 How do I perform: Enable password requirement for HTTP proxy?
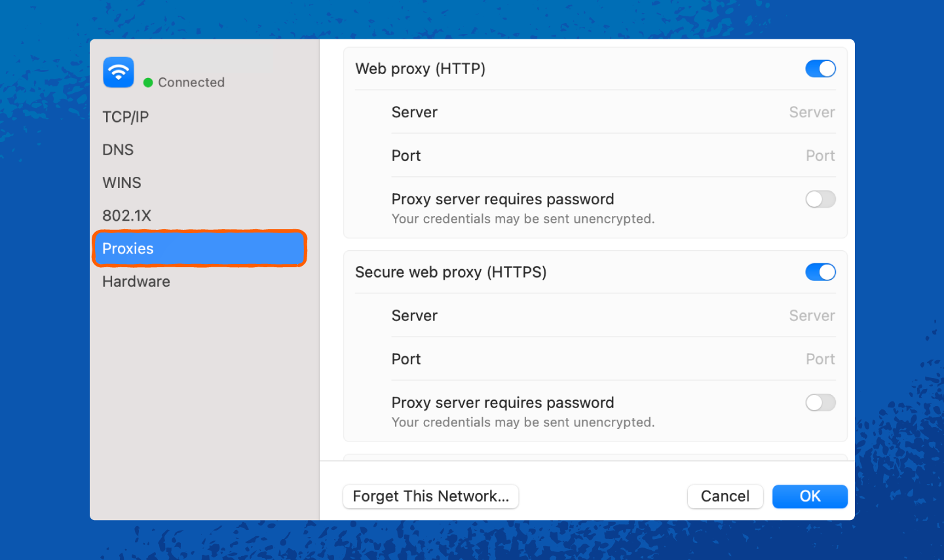[x=820, y=199]
